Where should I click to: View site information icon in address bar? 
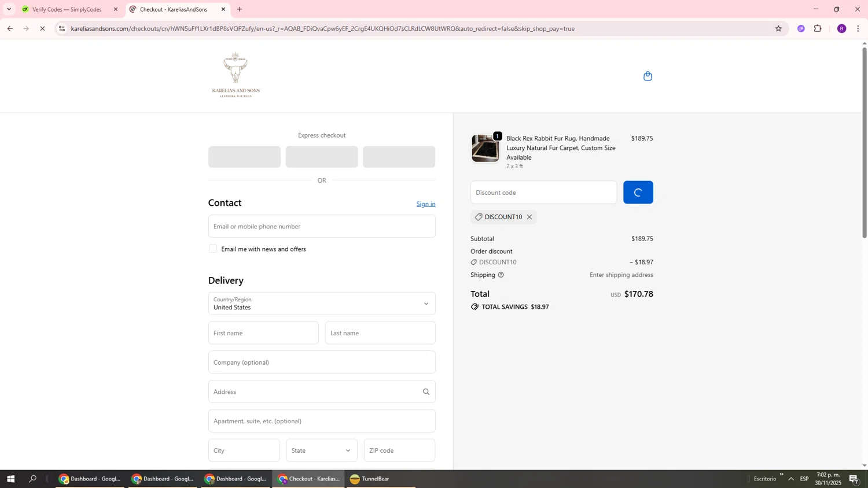62,28
